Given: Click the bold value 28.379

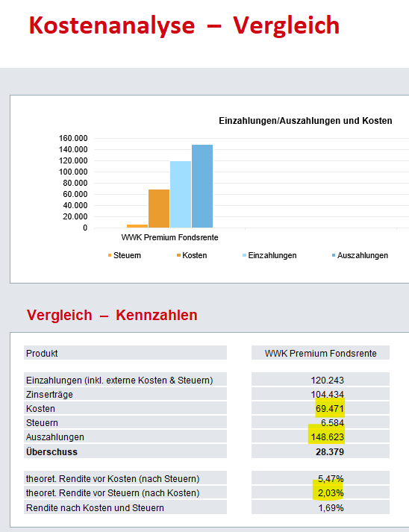Looking at the screenshot, I should pyautogui.click(x=330, y=452).
